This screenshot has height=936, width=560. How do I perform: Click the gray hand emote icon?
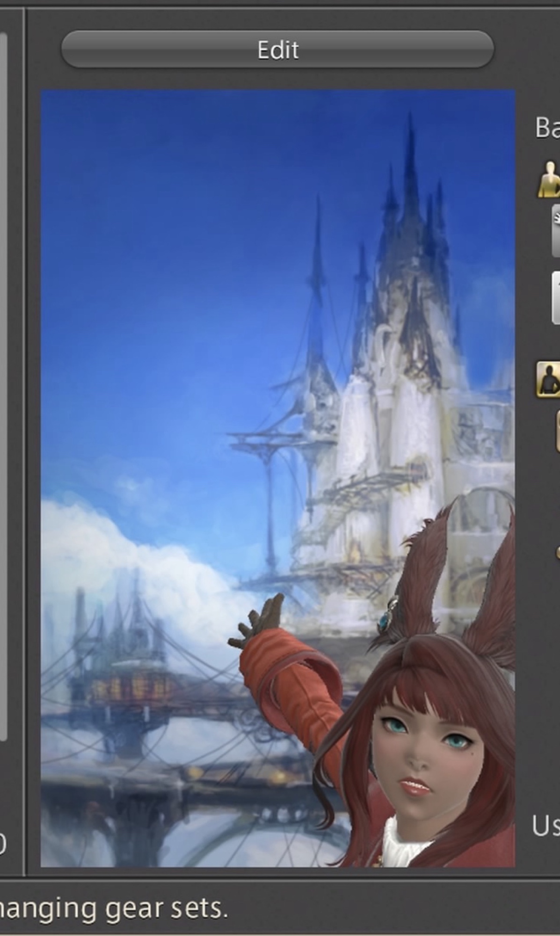point(555,231)
